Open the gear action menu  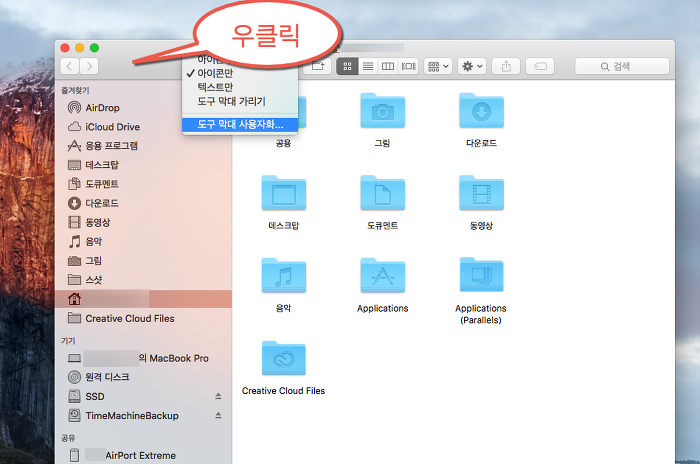click(472, 67)
